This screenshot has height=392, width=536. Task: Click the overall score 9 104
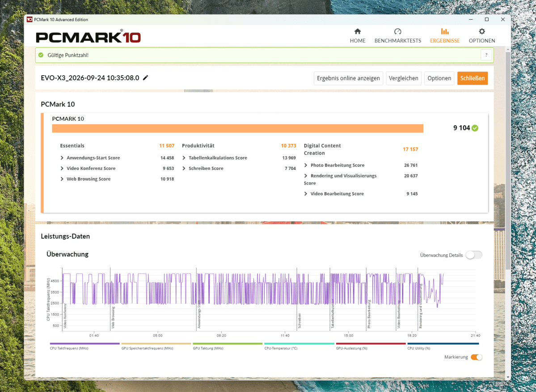(x=461, y=128)
